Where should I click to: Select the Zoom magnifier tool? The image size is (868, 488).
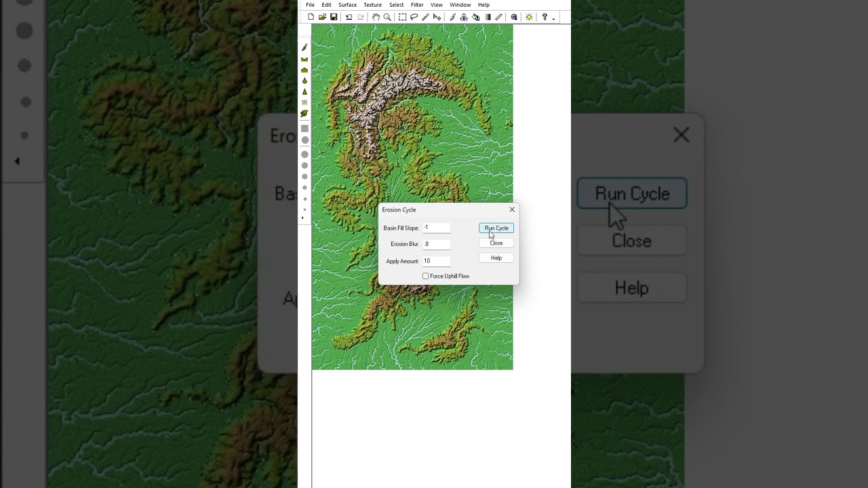point(387,17)
